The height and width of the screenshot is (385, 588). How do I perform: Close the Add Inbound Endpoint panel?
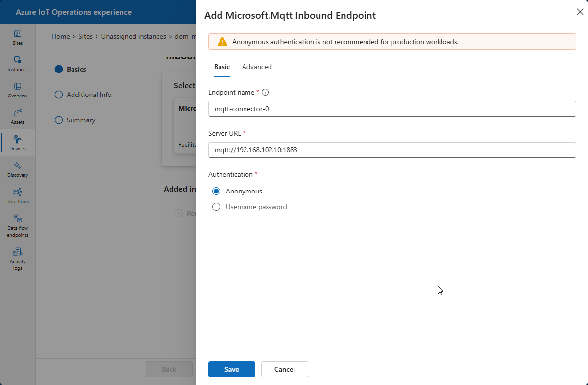point(580,12)
